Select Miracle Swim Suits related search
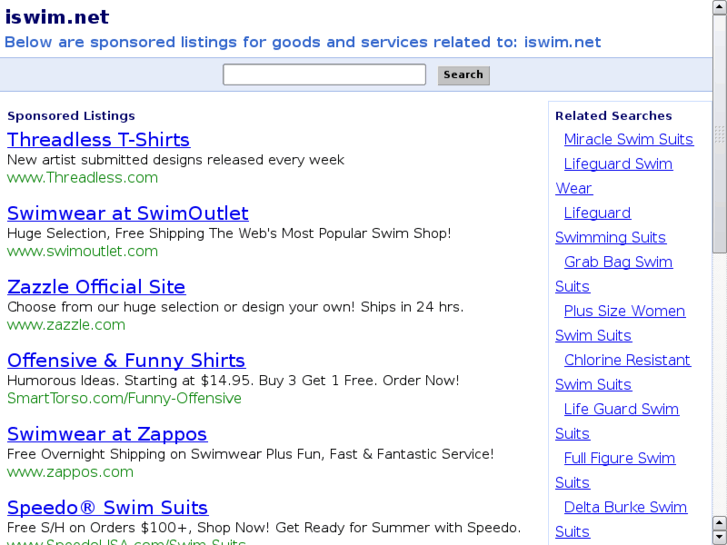The width and height of the screenshot is (727, 545). click(629, 139)
